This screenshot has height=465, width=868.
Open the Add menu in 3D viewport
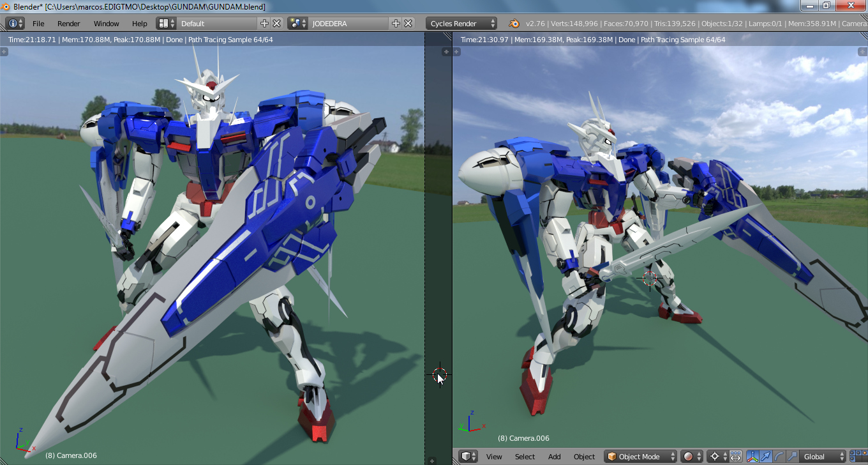click(554, 457)
